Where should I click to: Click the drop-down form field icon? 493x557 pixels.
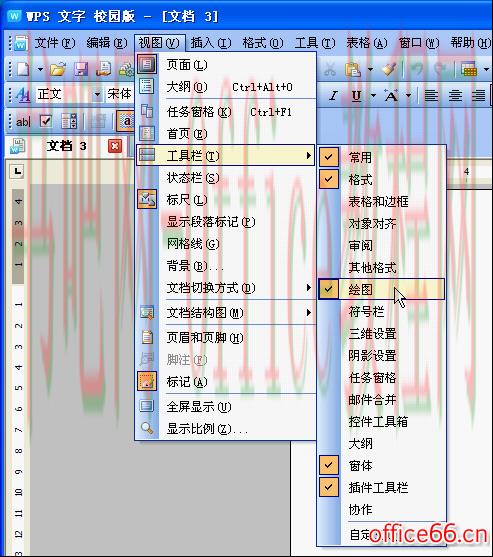click(69, 121)
